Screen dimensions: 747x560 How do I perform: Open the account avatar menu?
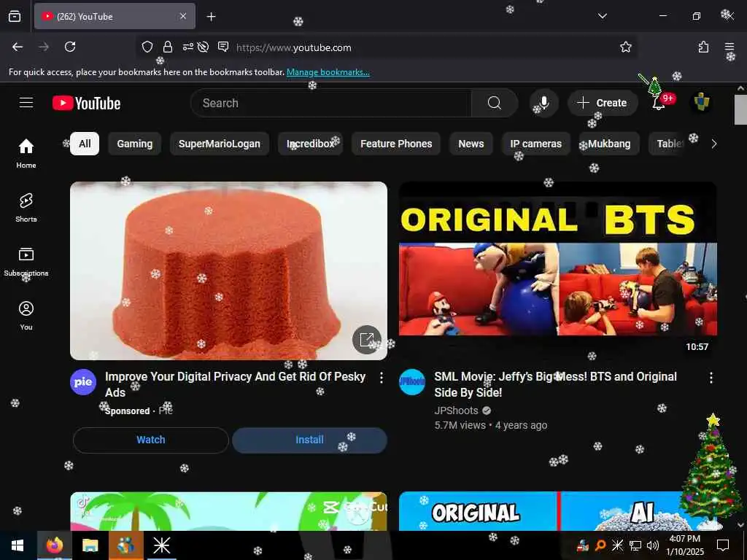701,103
